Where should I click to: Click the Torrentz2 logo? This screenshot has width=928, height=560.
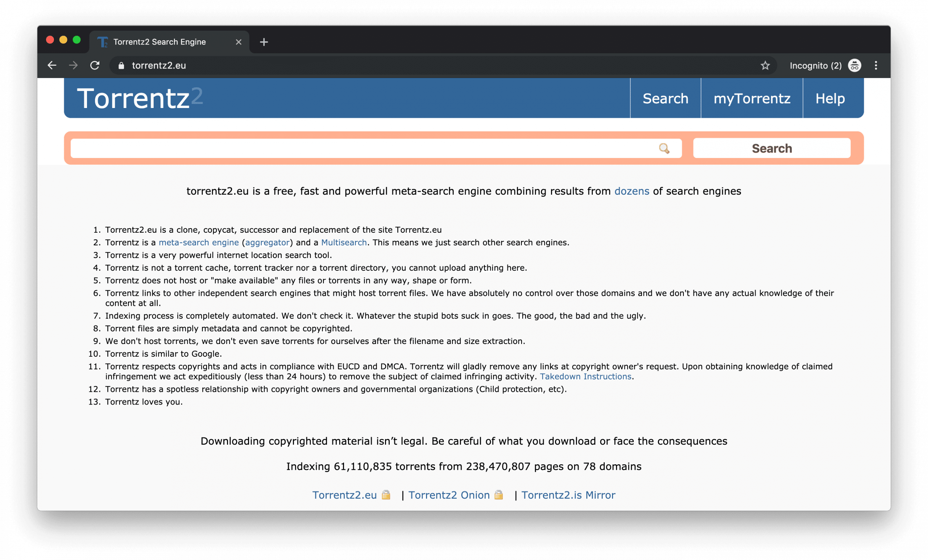tap(140, 98)
